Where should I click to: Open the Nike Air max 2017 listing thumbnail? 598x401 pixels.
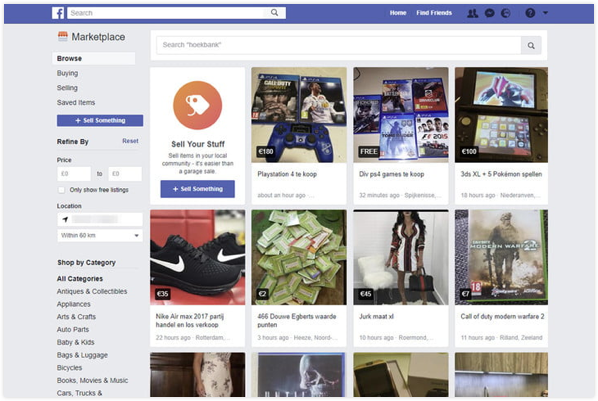pos(198,257)
